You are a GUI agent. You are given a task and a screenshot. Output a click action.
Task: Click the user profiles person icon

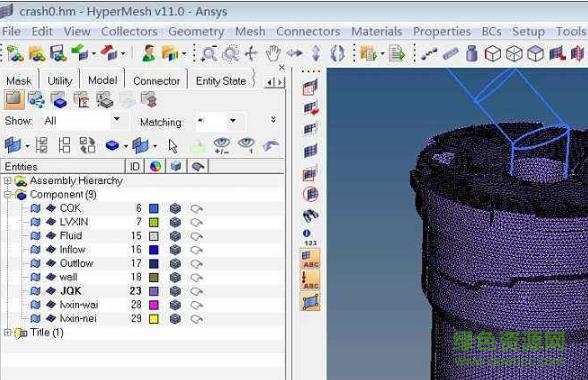[x=149, y=53]
